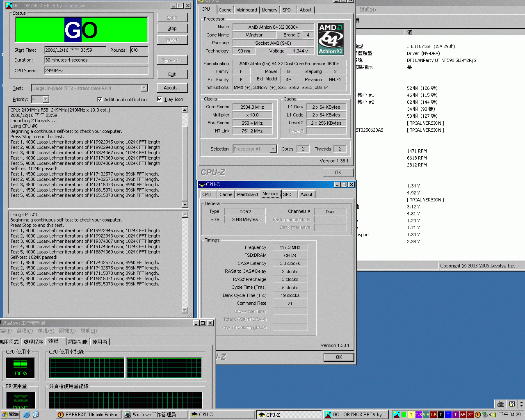
Task: Switch to GO - ORTHOS BETA taskbar button
Action: [x=356, y=415]
